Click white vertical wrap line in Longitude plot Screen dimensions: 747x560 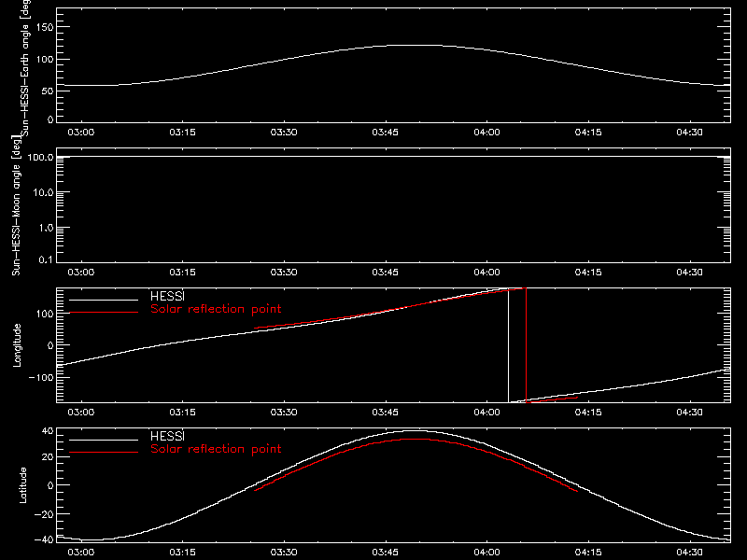(x=508, y=345)
